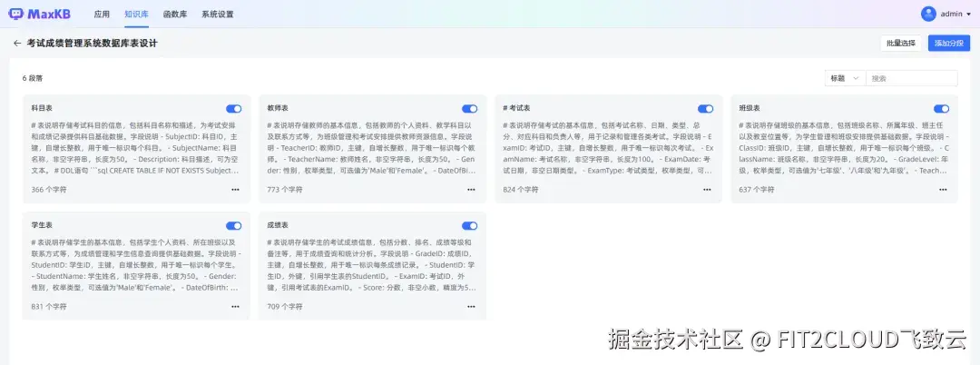Switch to the 函数库 tab

[x=175, y=14]
